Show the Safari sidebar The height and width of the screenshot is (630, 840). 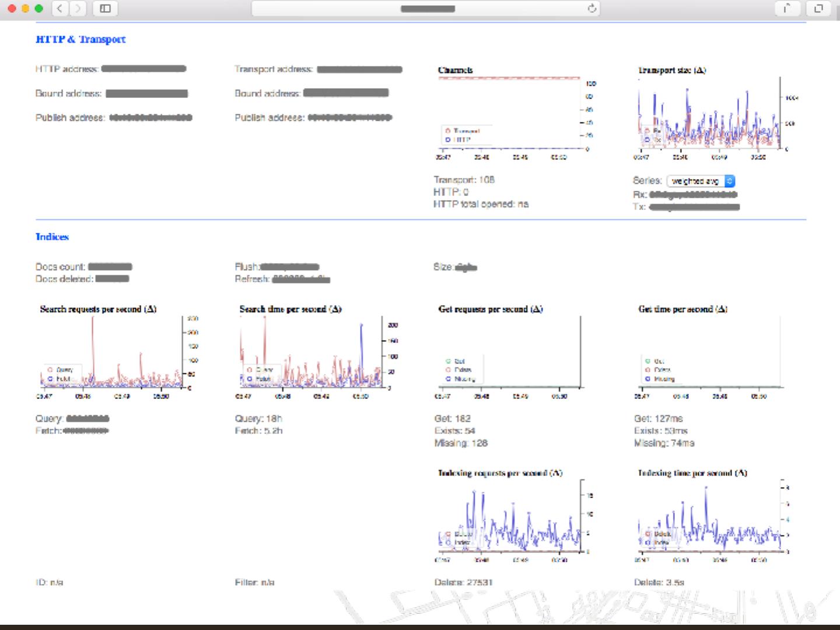point(106,8)
